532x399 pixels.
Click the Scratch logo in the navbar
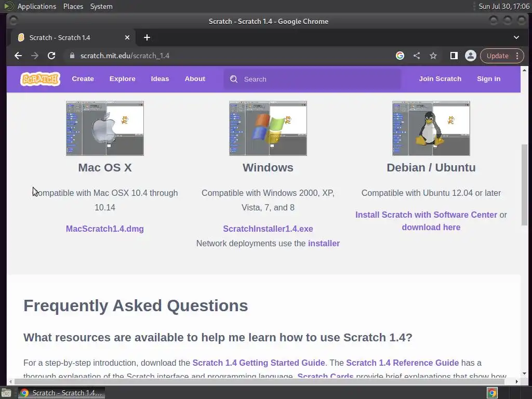point(40,79)
